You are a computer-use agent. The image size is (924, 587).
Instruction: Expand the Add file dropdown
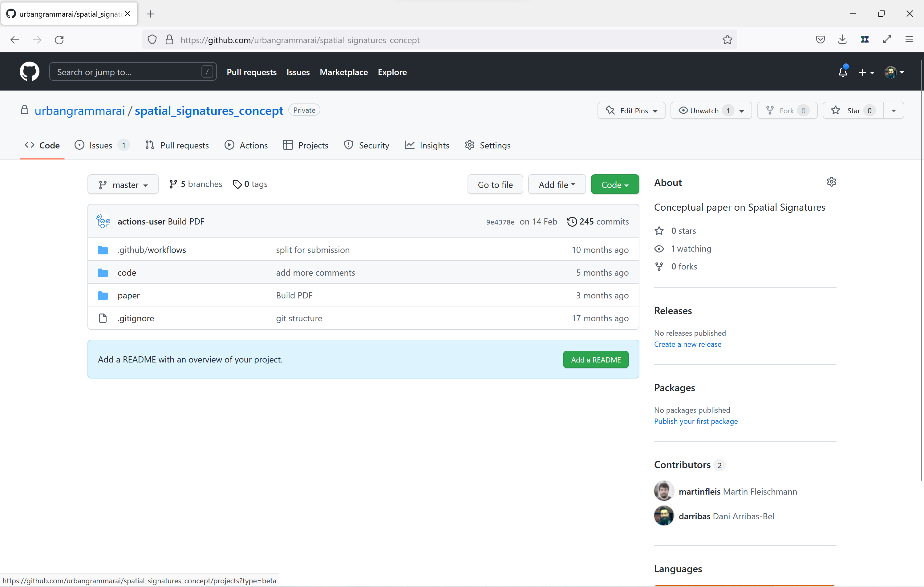pos(557,184)
